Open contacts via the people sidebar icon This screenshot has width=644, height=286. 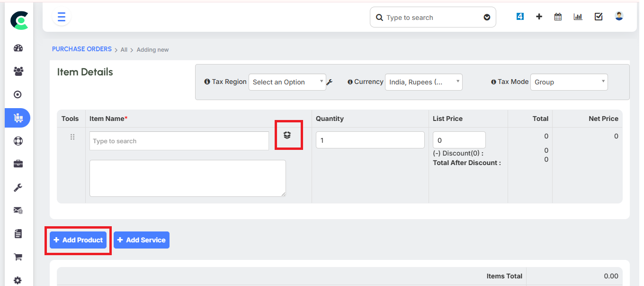tap(18, 71)
